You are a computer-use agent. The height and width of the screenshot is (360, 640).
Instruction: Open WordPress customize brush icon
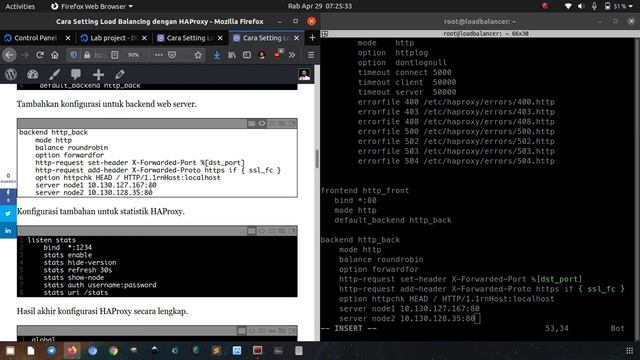coord(54,74)
